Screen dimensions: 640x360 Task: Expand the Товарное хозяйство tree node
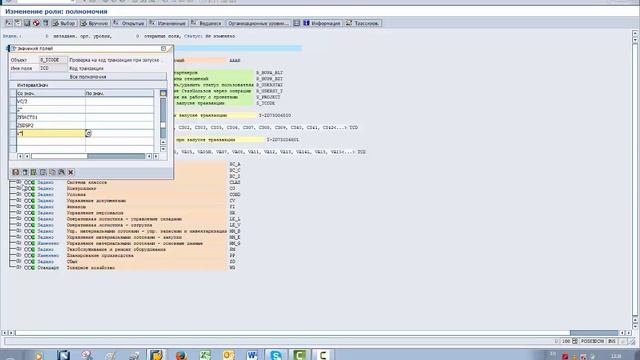coord(18,268)
